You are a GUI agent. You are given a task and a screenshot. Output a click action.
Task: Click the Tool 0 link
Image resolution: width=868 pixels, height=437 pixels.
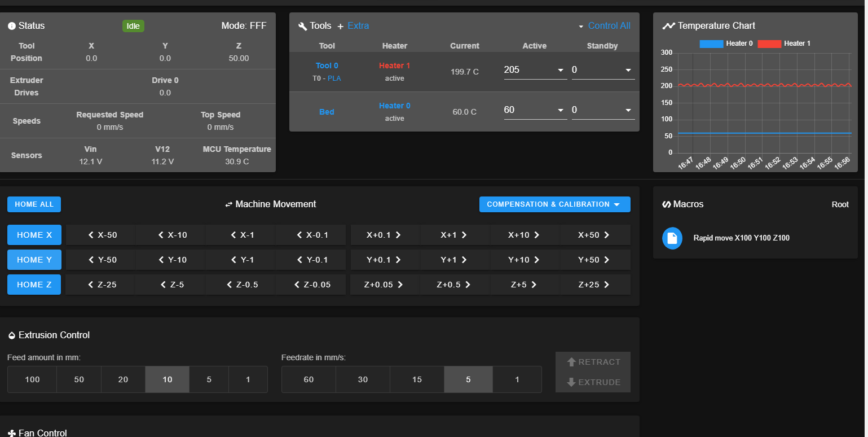pyautogui.click(x=327, y=65)
